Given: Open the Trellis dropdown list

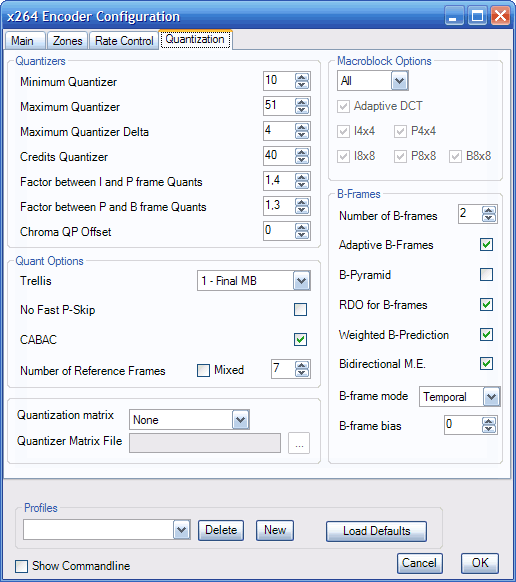Looking at the screenshot, I should click(x=301, y=281).
